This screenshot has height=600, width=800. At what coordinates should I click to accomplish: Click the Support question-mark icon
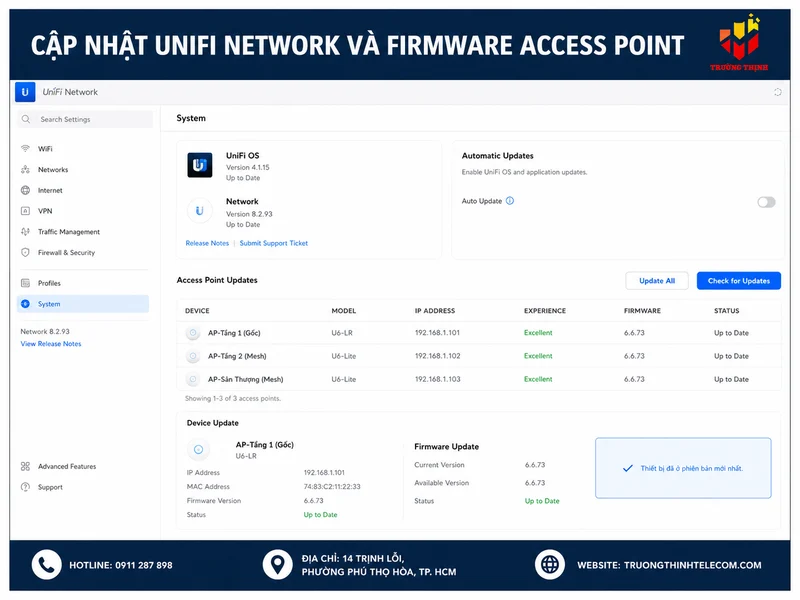pos(25,487)
